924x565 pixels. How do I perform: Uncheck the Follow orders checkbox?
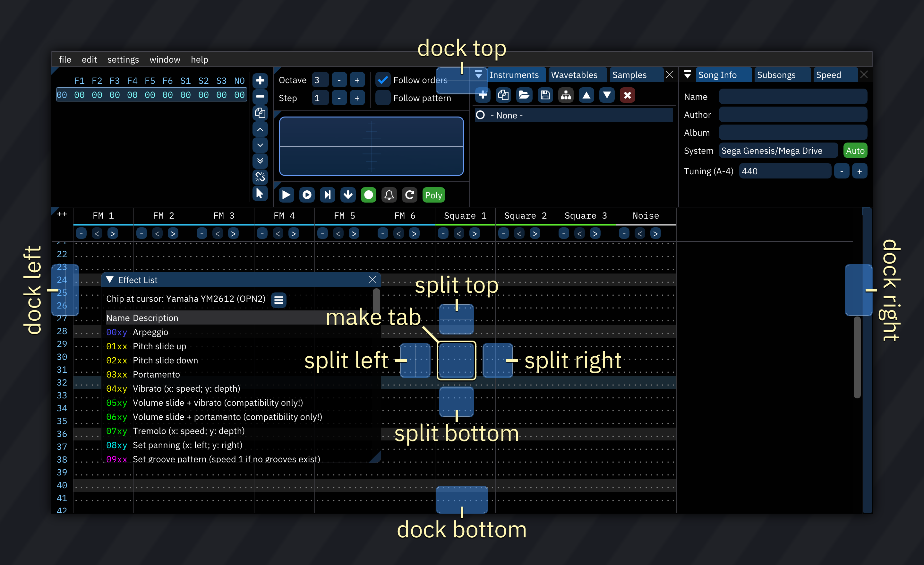click(x=383, y=80)
